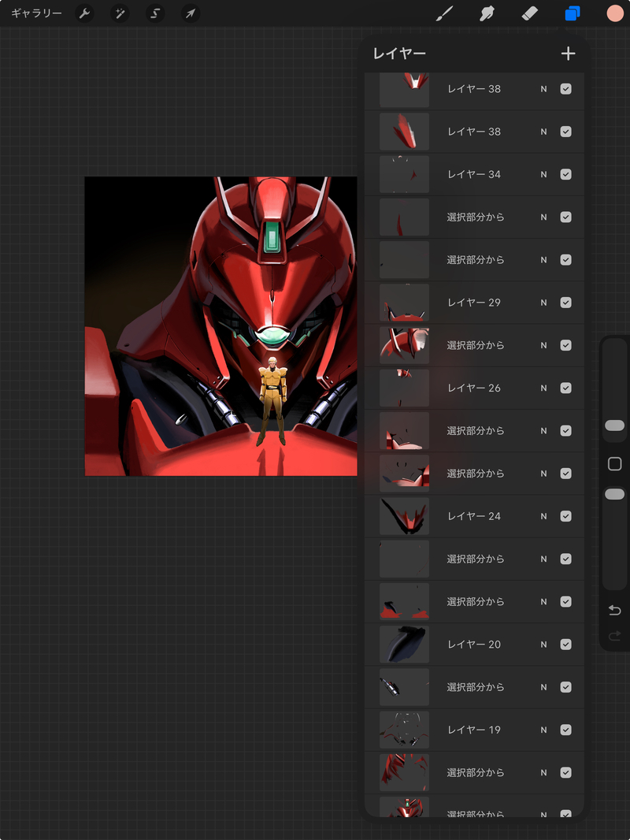Viewport: 630px width, 840px height.
Task: Tap thumbnail of レイヤー 38 directly above レイヤー 34
Action: (404, 132)
